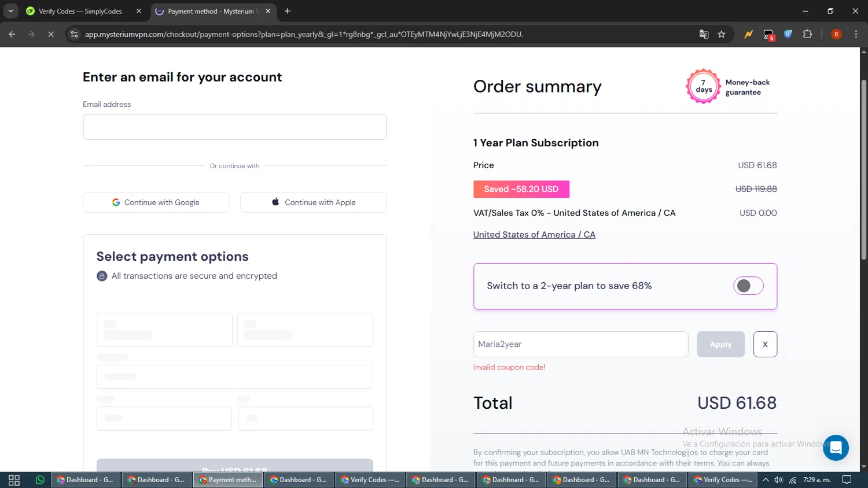Image resolution: width=868 pixels, height=488 pixels.
Task: Open the volume control in tray
Action: pos(779,480)
